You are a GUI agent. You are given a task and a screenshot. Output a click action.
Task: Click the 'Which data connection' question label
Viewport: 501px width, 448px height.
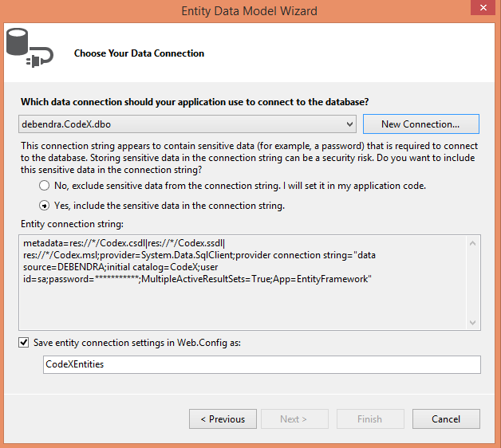[x=194, y=102]
